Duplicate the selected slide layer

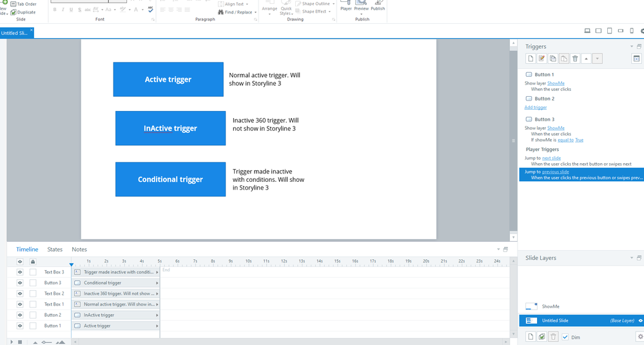coord(542,337)
